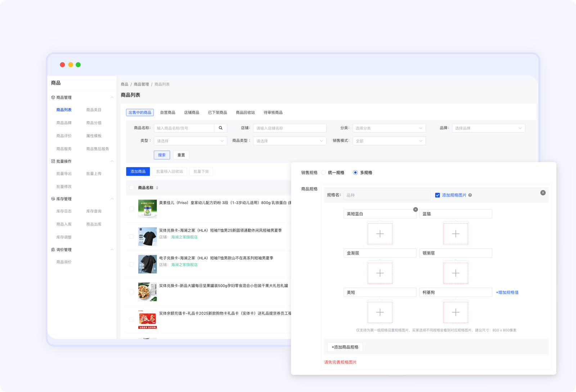This screenshot has height=392, width=576.
Task: Click the Friso milk powder product thumbnail
Action: (147, 209)
